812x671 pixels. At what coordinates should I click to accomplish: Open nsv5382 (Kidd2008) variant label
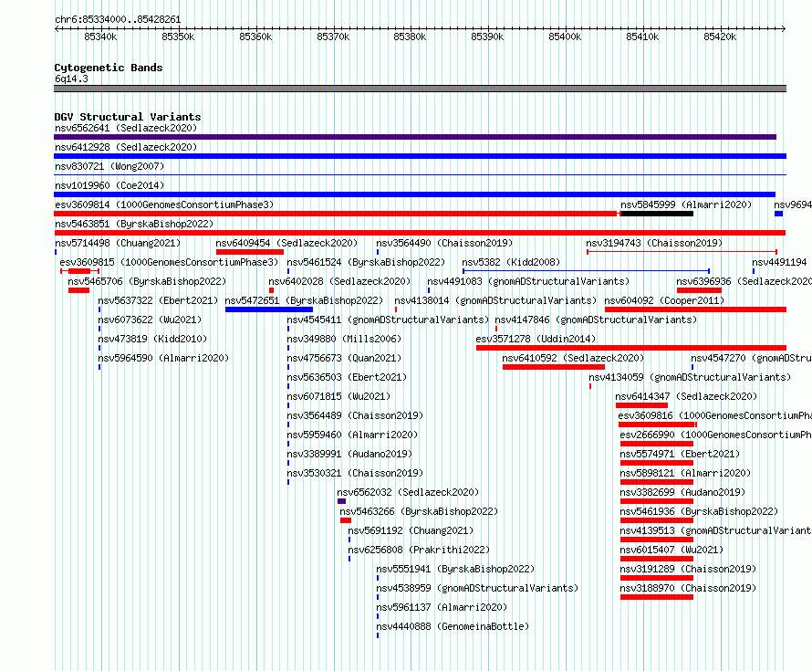tap(511, 262)
